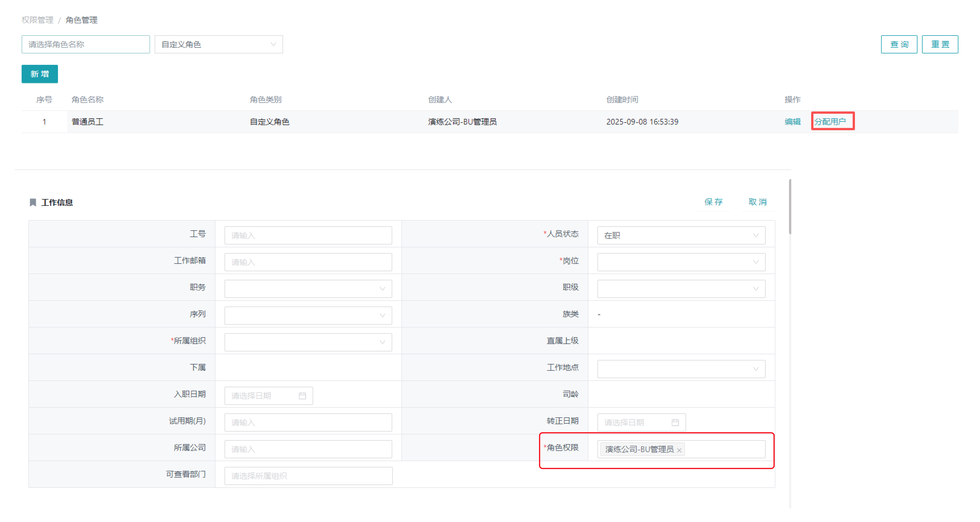The image size is (980, 522).
Task: Open the 职级 dropdown arrow
Action: click(x=755, y=289)
